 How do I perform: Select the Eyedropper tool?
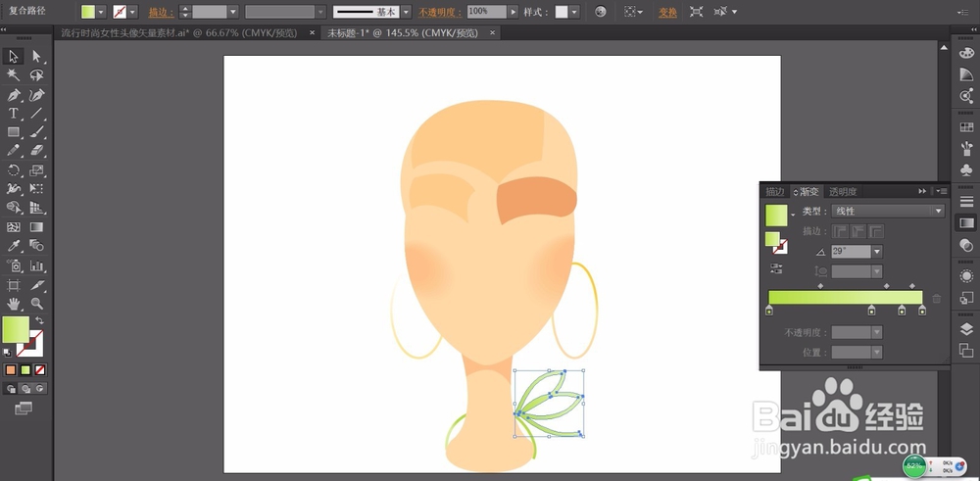tap(13, 246)
